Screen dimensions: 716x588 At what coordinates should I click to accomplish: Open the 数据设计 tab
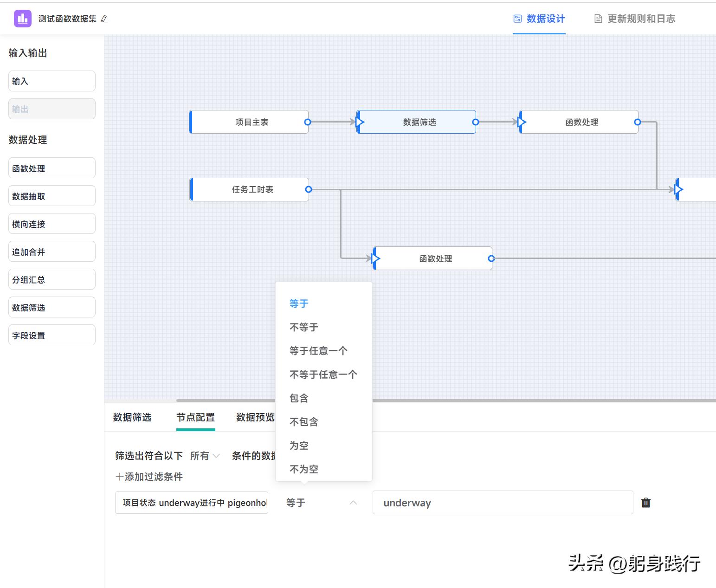(539, 19)
